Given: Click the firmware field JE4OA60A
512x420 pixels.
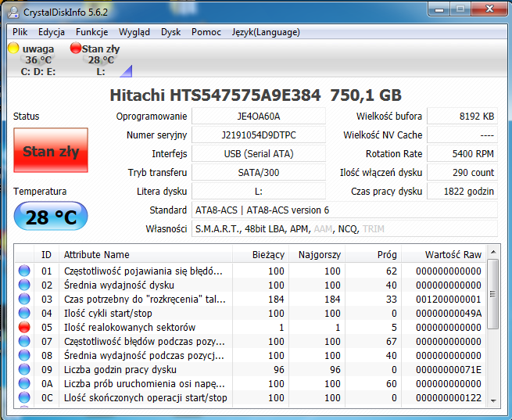Looking at the screenshot, I should 259,117.
